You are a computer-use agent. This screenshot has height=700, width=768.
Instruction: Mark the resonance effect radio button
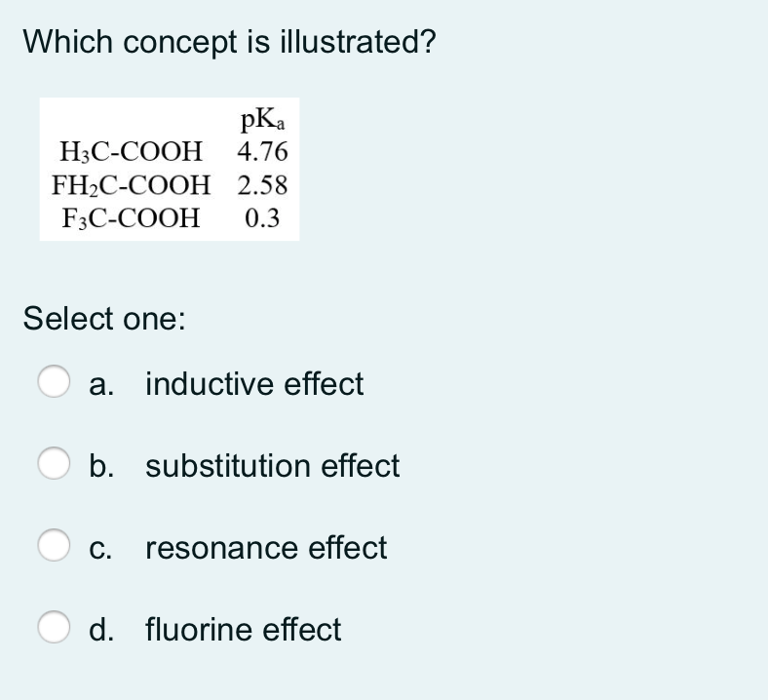(54, 545)
